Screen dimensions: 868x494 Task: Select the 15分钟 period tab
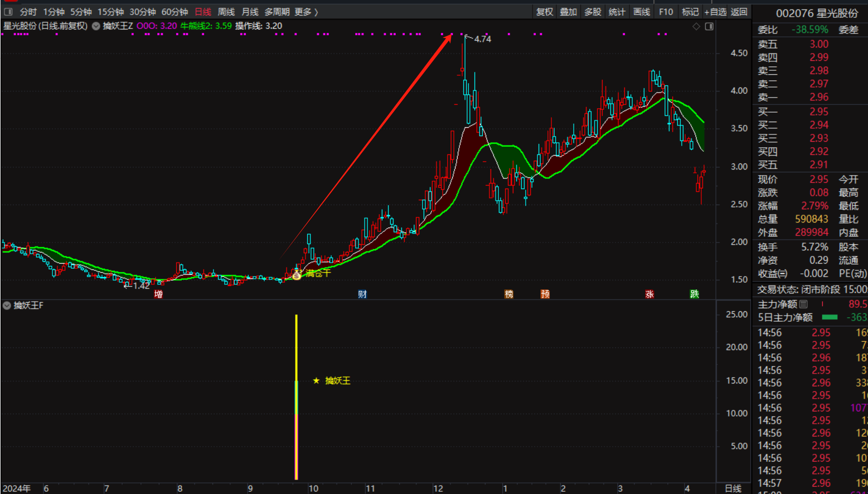tap(110, 12)
